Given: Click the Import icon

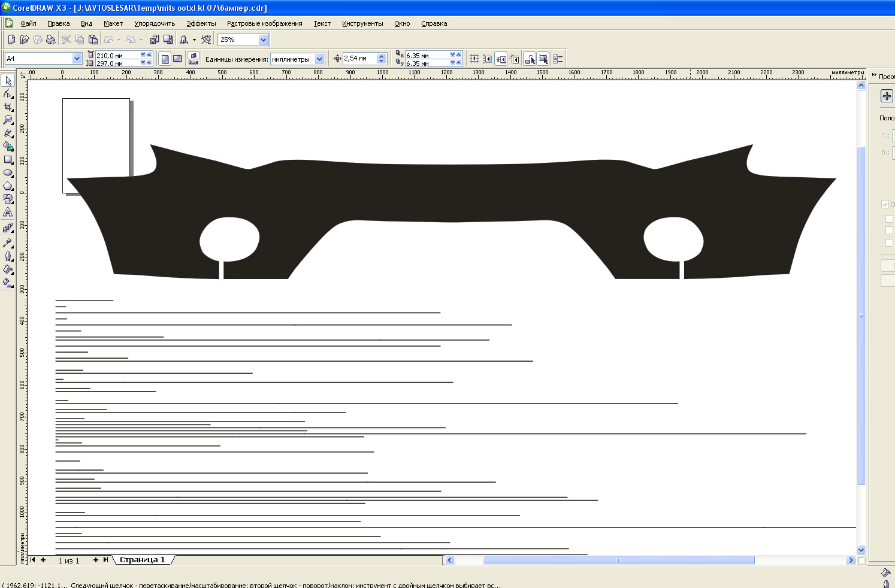Looking at the screenshot, I should (x=155, y=40).
